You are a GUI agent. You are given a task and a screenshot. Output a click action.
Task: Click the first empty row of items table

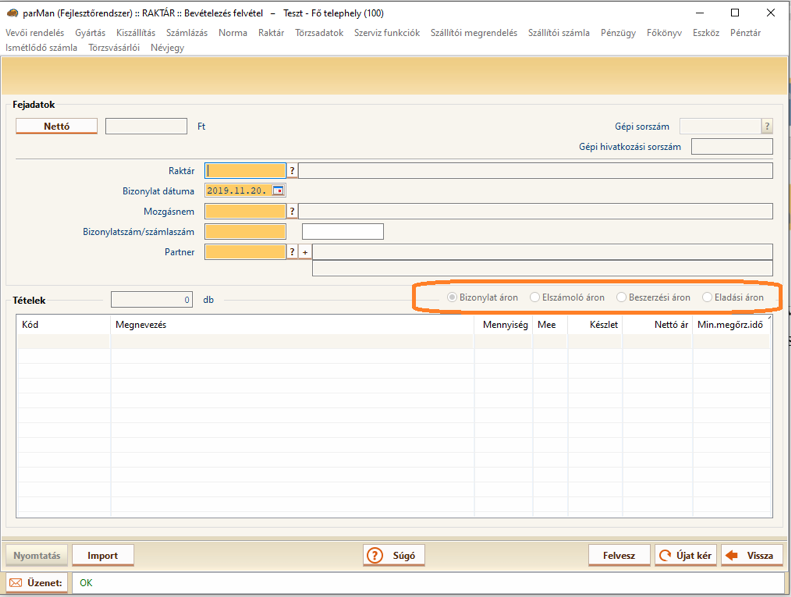pyautogui.click(x=394, y=342)
